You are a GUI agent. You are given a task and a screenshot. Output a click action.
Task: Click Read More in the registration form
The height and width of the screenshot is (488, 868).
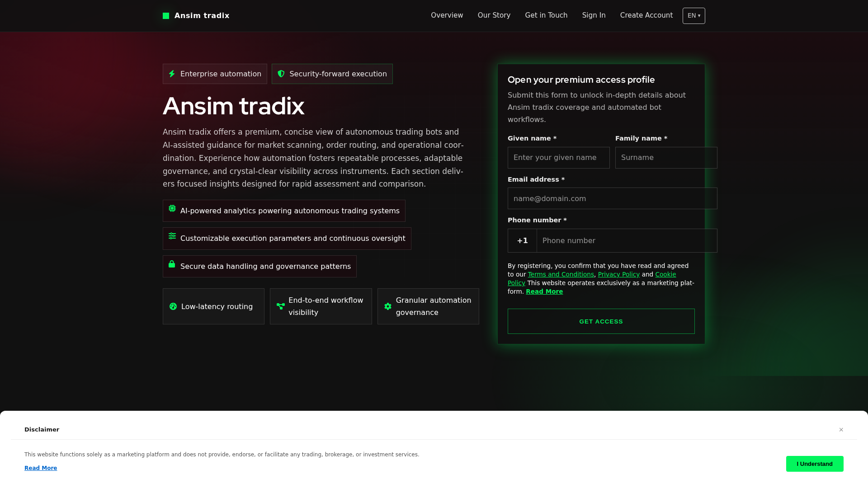(544, 291)
